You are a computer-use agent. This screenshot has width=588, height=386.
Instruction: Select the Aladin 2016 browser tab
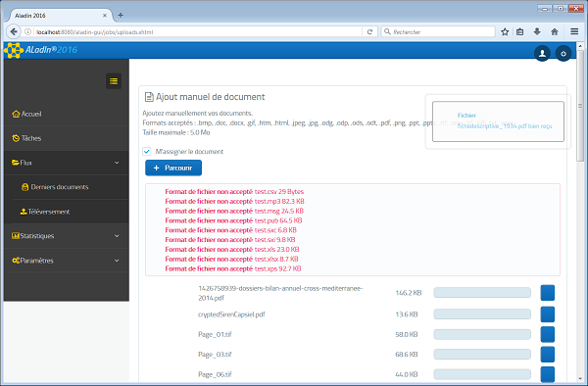coord(60,16)
